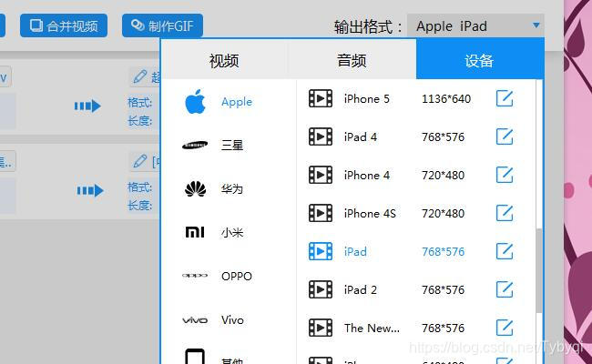The height and width of the screenshot is (364, 592).
Task: Select the Huawei logo icon
Action: pyautogui.click(x=195, y=189)
